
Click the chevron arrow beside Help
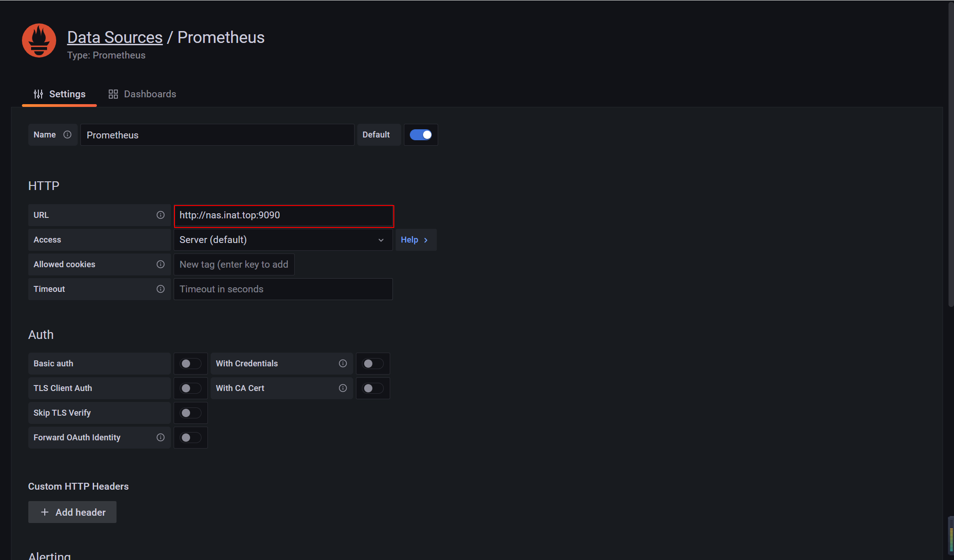pos(426,240)
